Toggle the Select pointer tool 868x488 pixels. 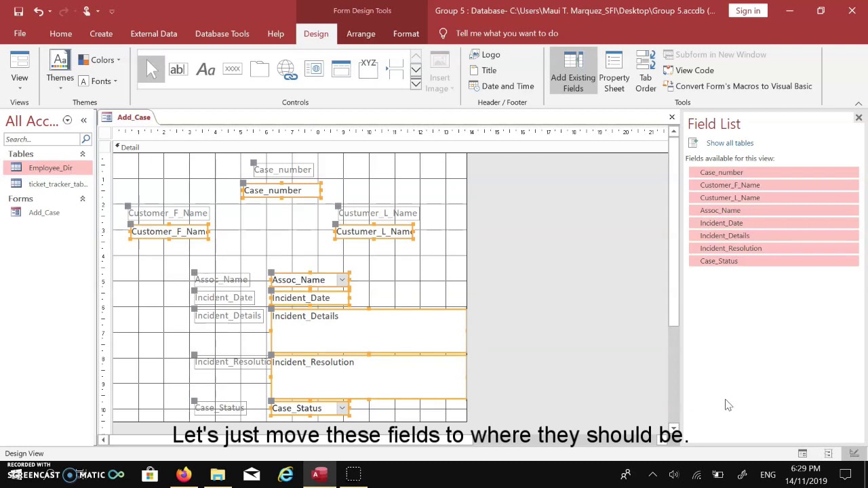tap(151, 69)
